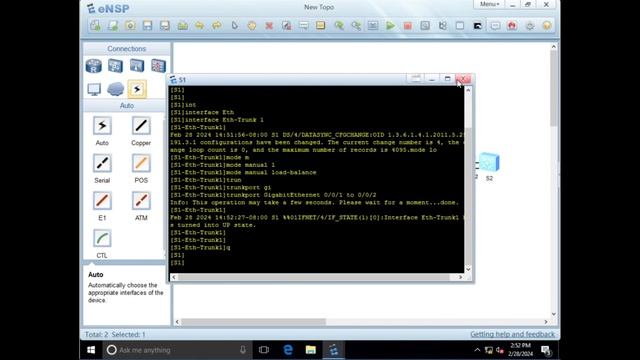Click the S1 terminal horizontal scroll right arrow
Image resolution: width=640 pixels, height=360 pixels.
[x=460, y=277]
